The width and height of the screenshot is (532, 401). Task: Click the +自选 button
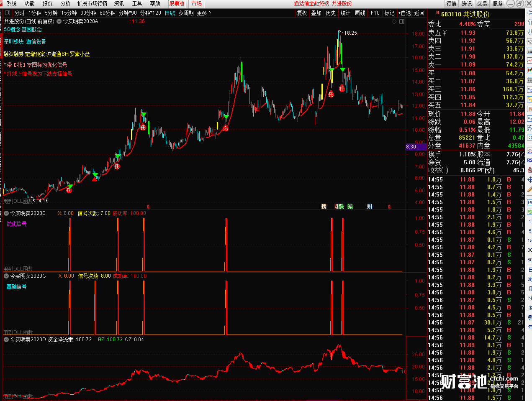click(404, 13)
